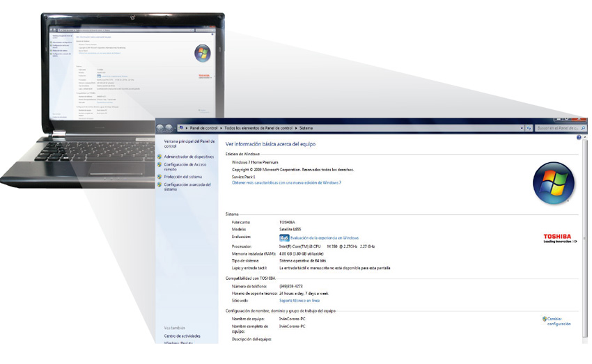The image size is (592, 364).
Task: Click the Intel Core i3 processor value
Action: [x=327, y=246]
